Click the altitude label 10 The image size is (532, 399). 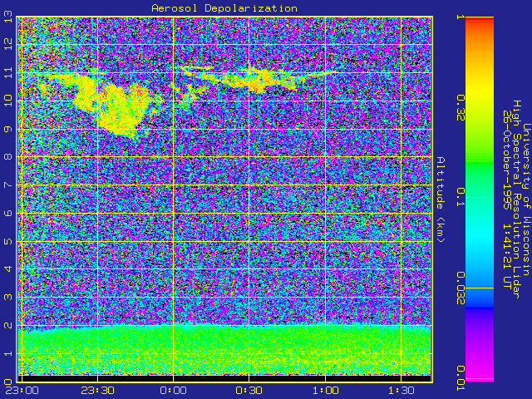(8, 101)
